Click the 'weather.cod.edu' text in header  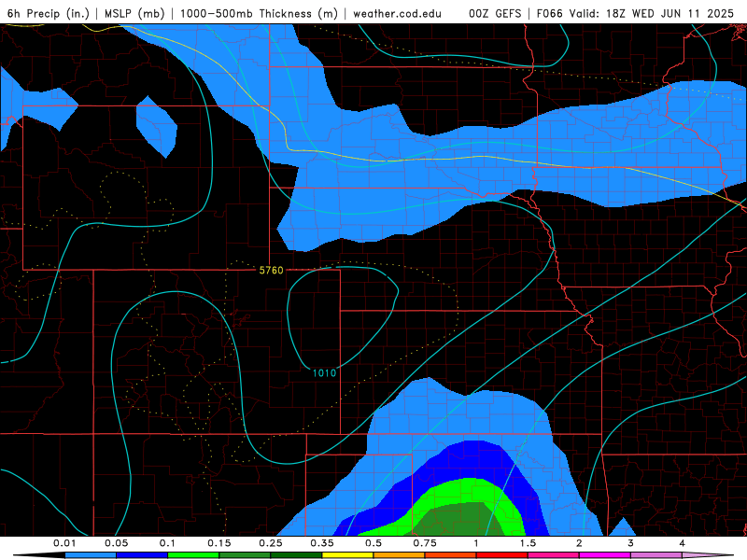(398, 13)
